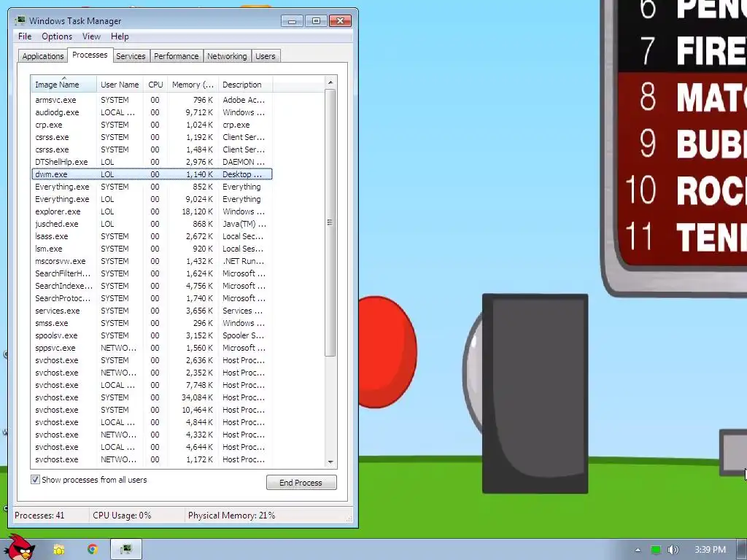Select the dwm.exe process row

pos(152,174)
